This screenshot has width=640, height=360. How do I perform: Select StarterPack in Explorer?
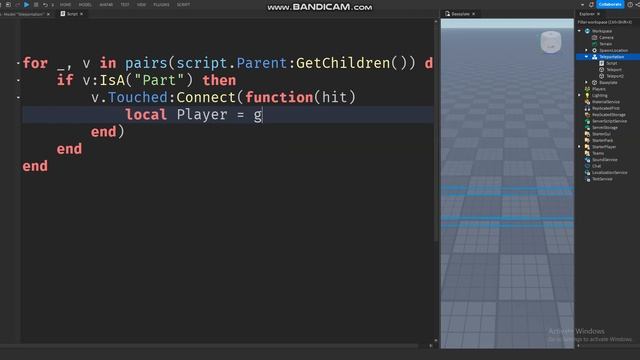point(602,140)
